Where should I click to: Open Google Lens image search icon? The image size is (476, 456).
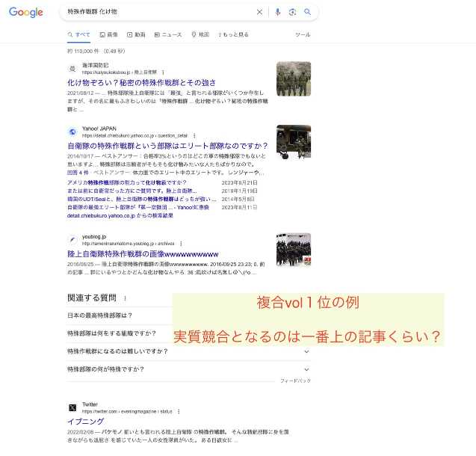click(292, 12)
